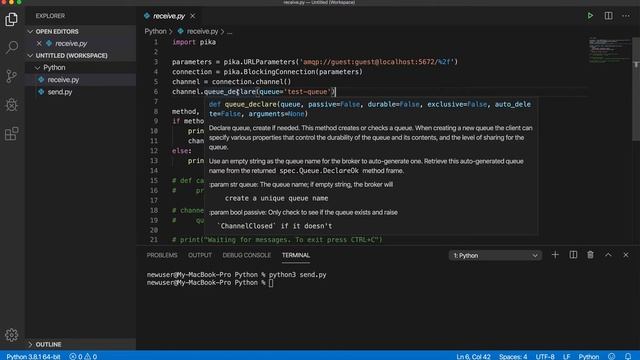Image resolution: width=640 pixels, height=360 pixels.
Task: Click the 'else:' line in editor
Action: click(x=182, y=151)
